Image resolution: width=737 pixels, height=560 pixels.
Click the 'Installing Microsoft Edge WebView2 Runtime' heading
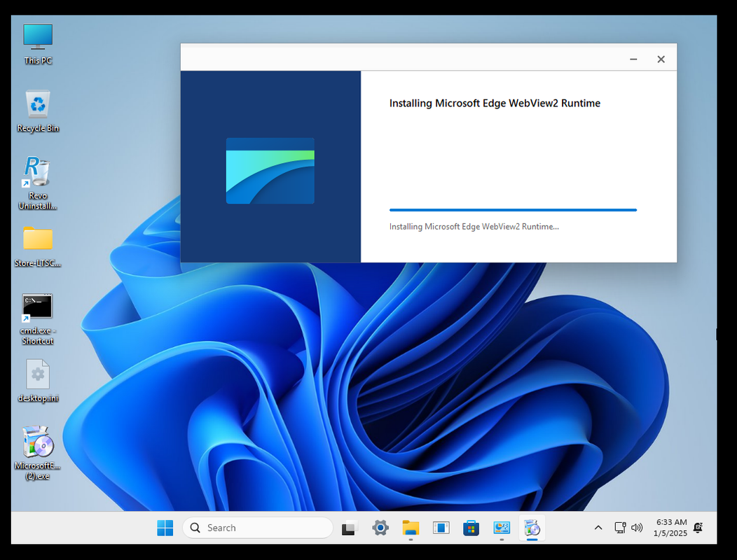(495, 104)
